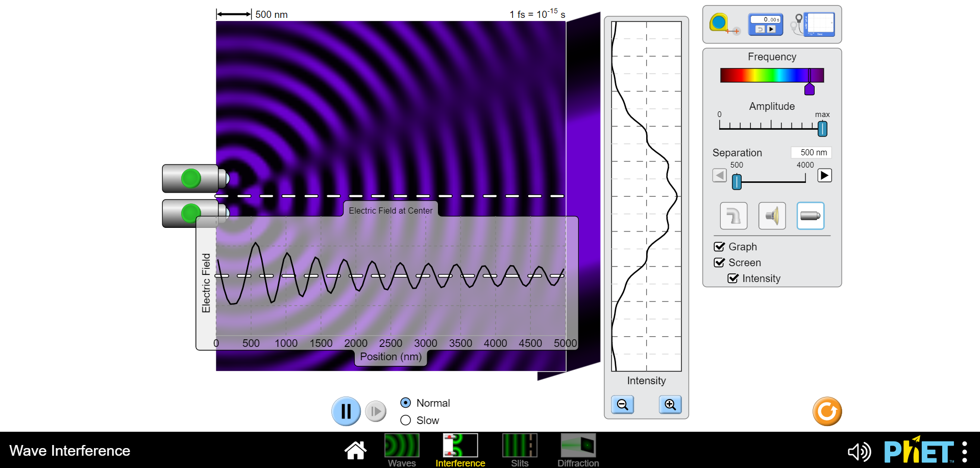980x468 pixels.
Task: Disable the Intensity checkbox
Action: tap(733, 278)
